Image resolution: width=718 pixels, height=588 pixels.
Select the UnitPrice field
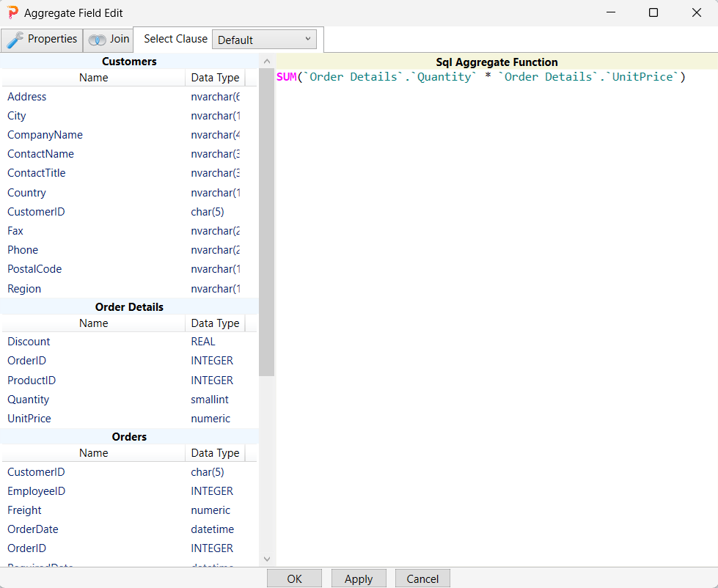click(x=29, y=418)
